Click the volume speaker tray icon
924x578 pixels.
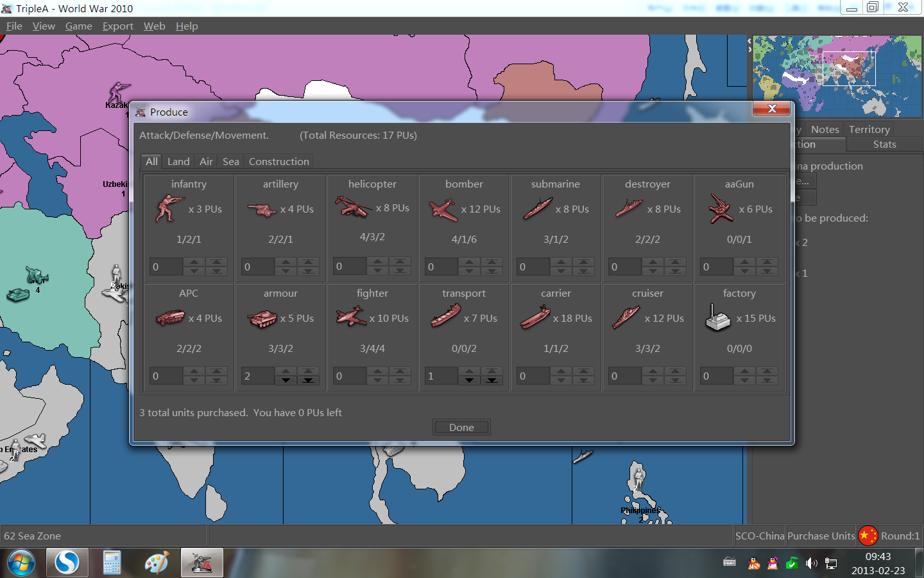coord(812,563)
